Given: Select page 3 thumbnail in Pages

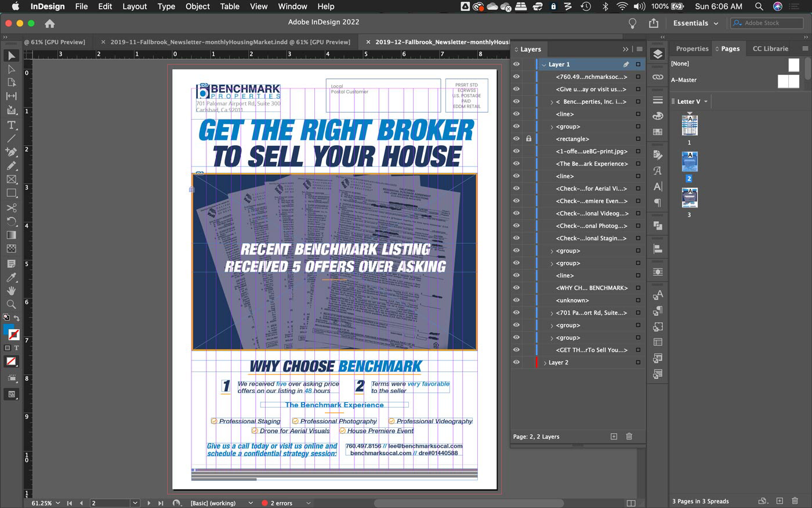Looking at the screenshot, I should pos(690,199).
